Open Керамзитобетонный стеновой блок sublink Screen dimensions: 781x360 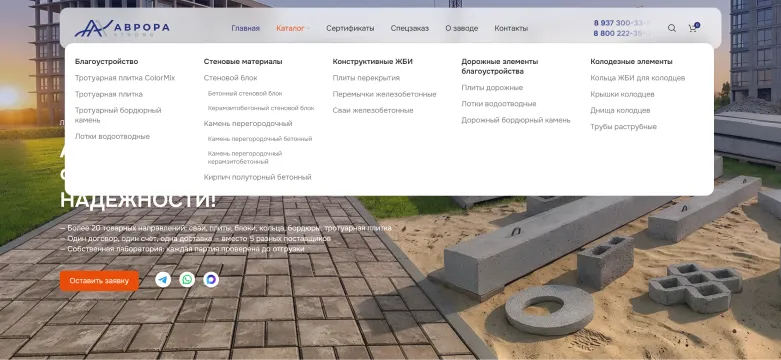pyautogui.click(x=261, y=108)
